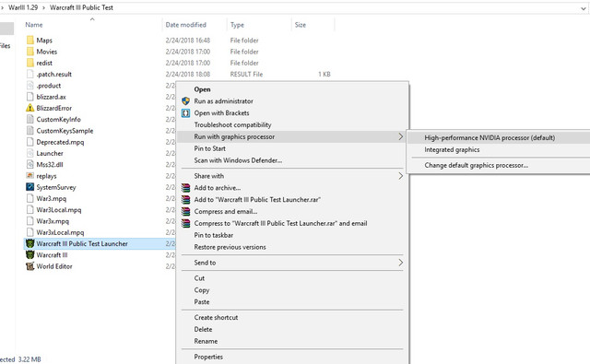Viewport: 590px width, 364px height.
Task: Expand the Send to submenu arrow
Action: tap(401, 263)
